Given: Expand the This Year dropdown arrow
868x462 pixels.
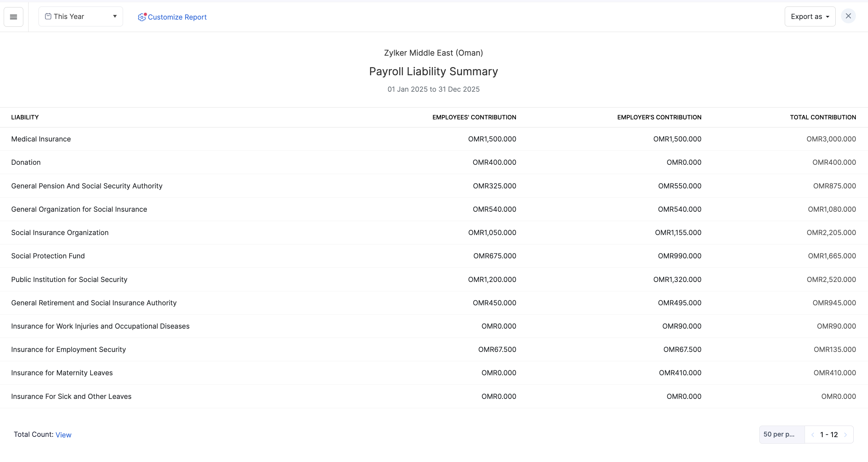Looking at the screenshot, I should (x=115, y=16).
